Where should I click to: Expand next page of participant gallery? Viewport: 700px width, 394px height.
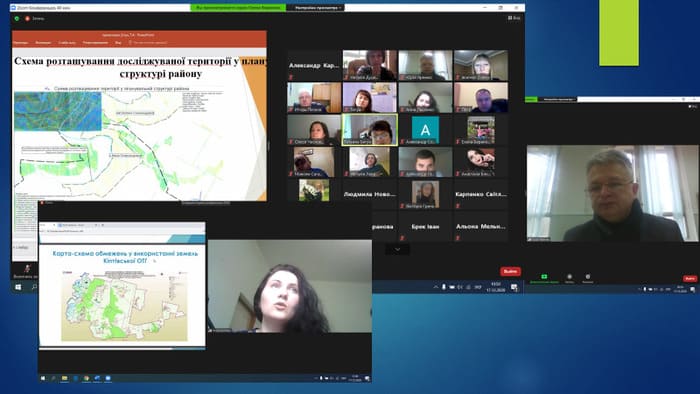(x=397, y=249)
